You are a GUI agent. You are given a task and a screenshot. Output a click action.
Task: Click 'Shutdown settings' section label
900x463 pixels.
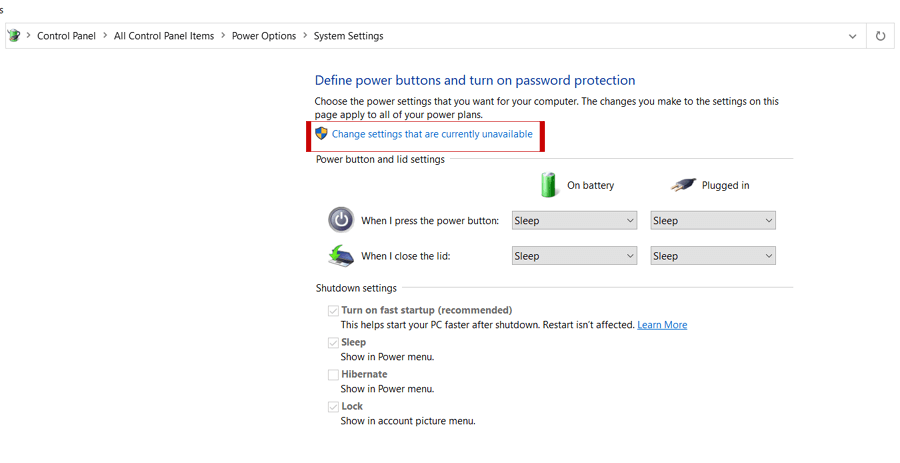tap(356, 288)
